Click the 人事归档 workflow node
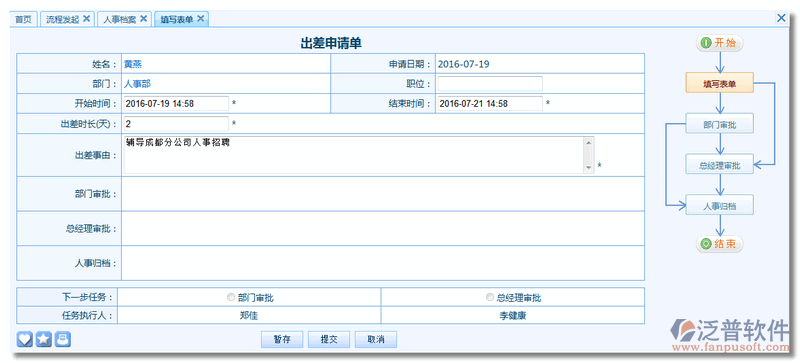 (719, 205)
